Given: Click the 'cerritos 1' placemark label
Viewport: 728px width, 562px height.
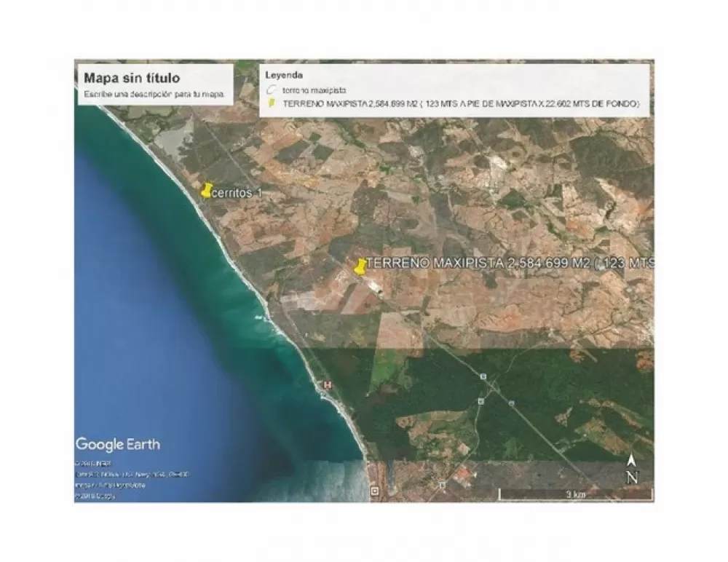Looking at the screenshot, I should [x=237, y=193].
